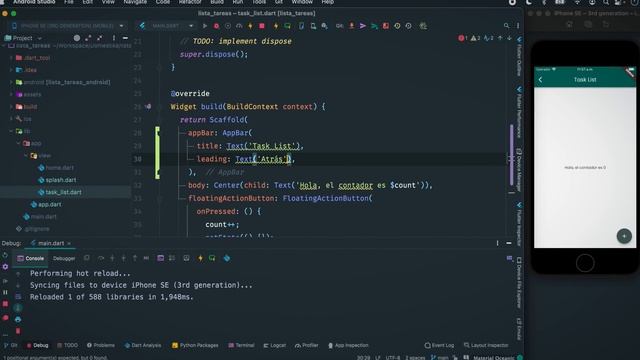Click the breakpoint icon at line 26 gutter

click(x=148, y=107)
